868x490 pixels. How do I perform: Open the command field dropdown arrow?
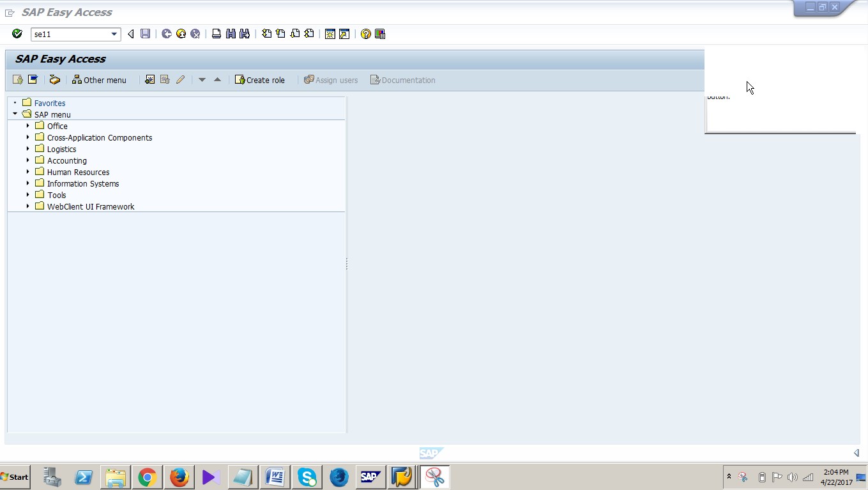(115, 34)
